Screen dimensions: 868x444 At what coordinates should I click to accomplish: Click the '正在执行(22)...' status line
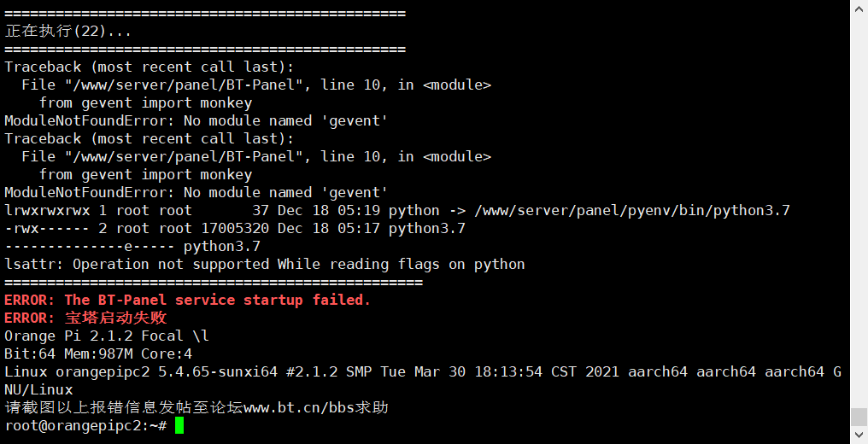(68, 31)
